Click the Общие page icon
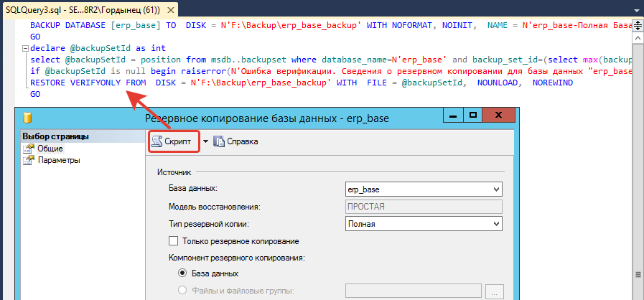This screenshot has width=644, height=300. pos(29,149)
